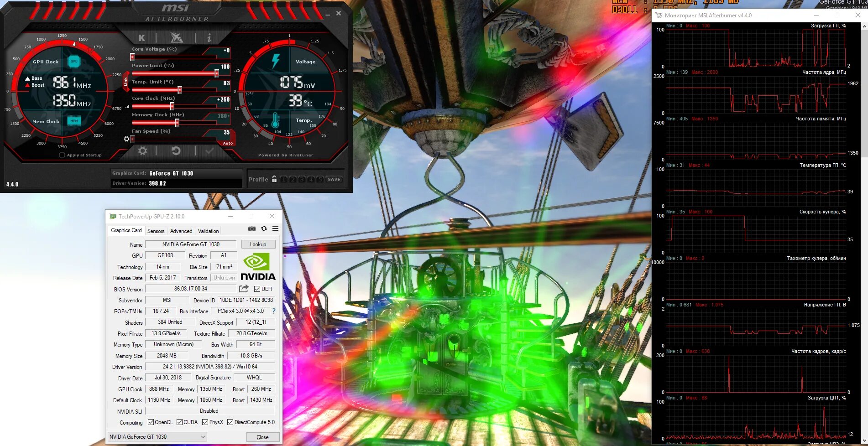868x446 pixels.
Task: Click the profile lock icon
Action: point(274,179)
